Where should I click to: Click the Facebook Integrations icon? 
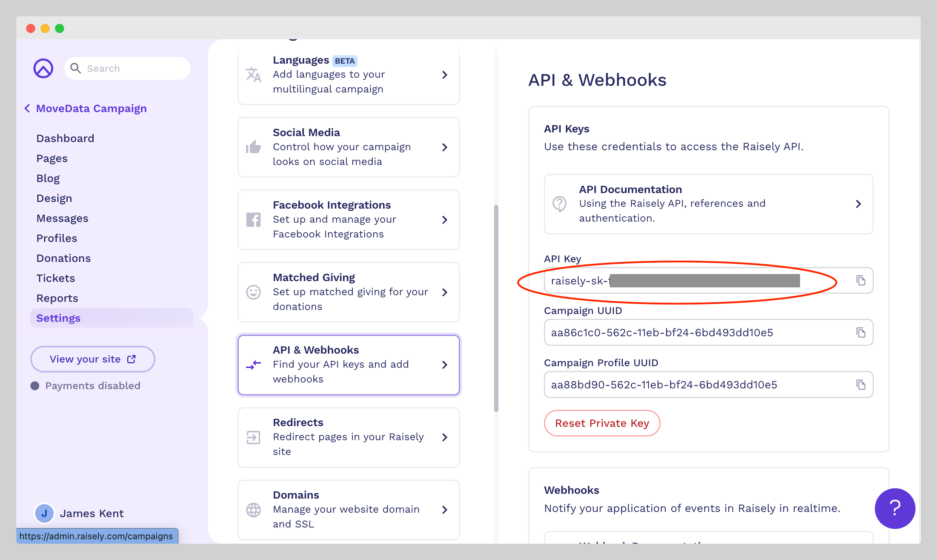point(253,220)
